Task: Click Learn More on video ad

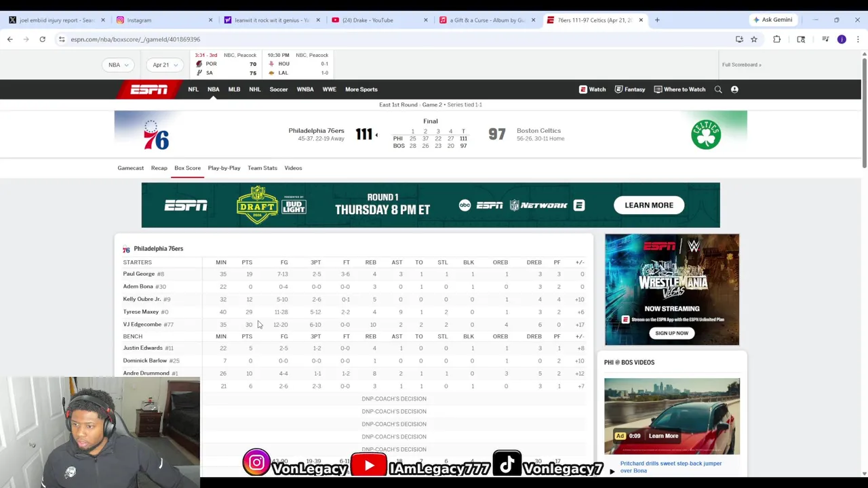Action: click(x=663, y=436)
